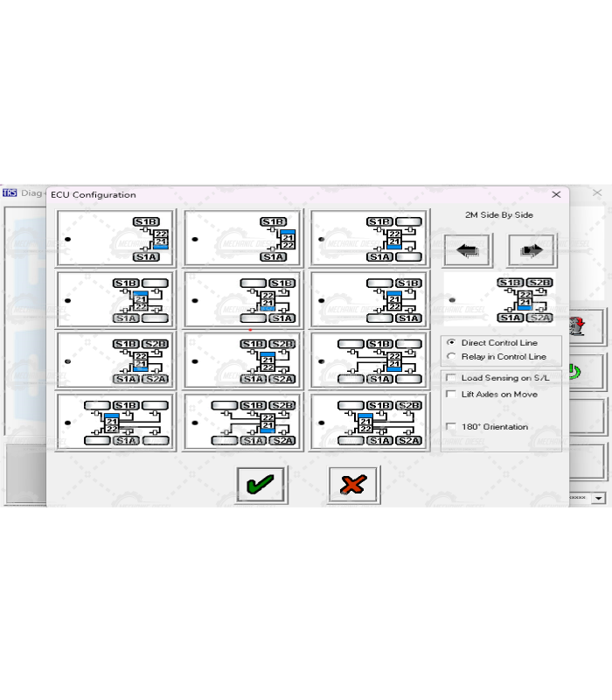The width and height of the screenshot is (612, 700).
Task: Pick grid layout S1B S2B two-axle, 21 over 22
Action: (x=243, y=361)
